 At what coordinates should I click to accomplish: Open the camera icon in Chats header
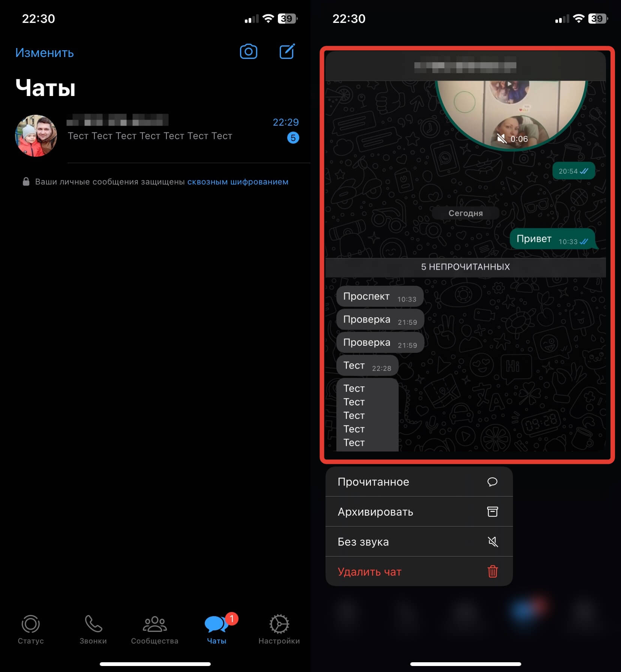coord(248,52)
